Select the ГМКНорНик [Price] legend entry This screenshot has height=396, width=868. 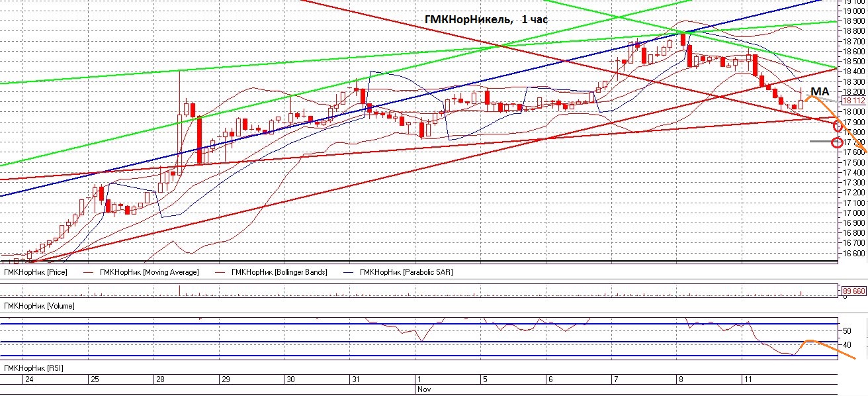coord(35,272)
